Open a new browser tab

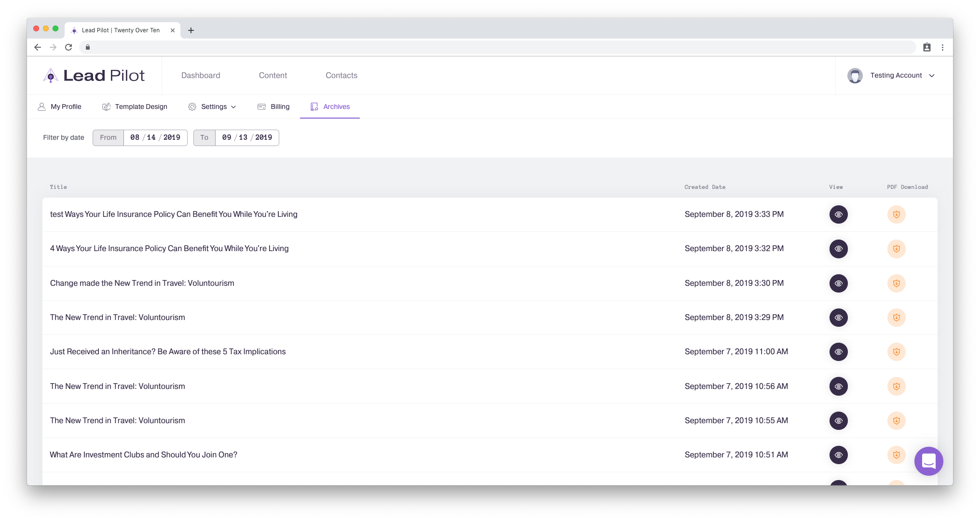[191, 30]
